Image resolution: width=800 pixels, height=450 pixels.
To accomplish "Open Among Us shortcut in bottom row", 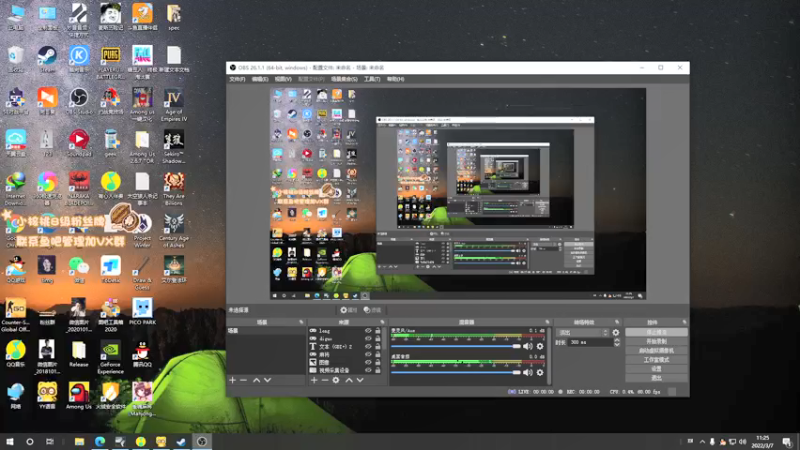I will tap(79, 396).
